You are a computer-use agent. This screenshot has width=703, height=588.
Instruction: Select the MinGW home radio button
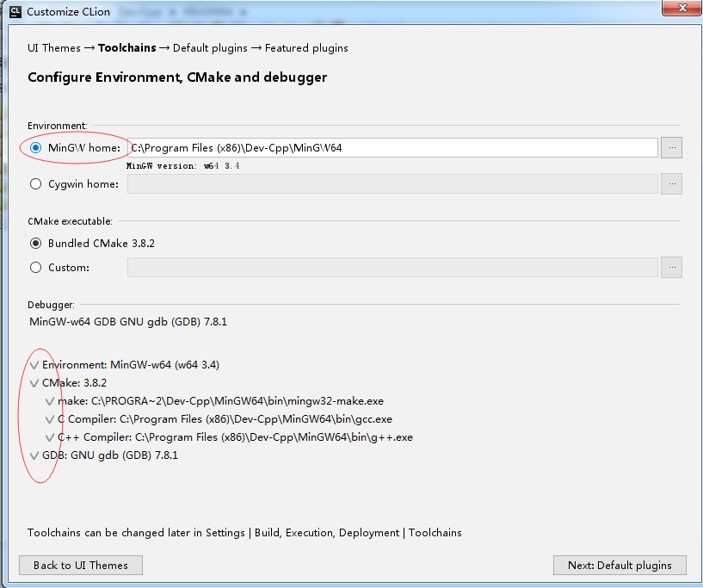pyautogui.click(x=35, y=147)
